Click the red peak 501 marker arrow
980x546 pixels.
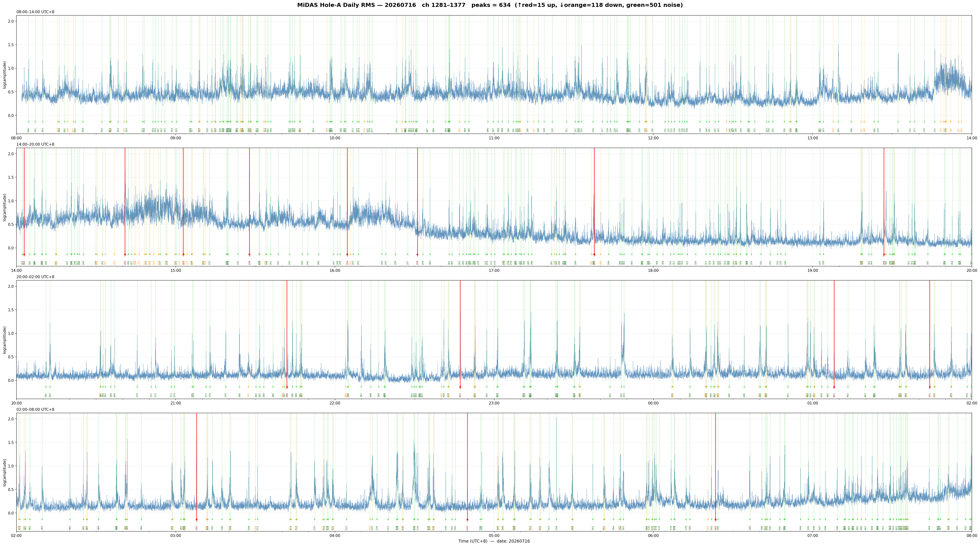coord(197,519)
